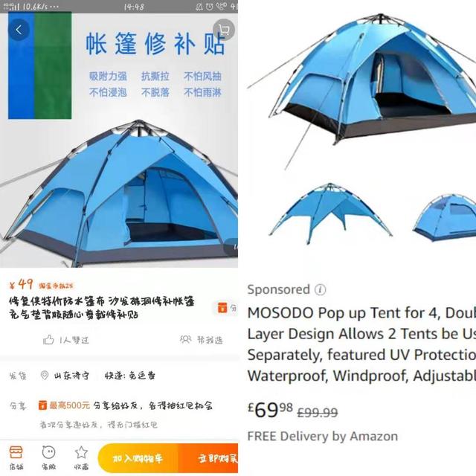Image resolution: width=476 pixels, height=476 pixels.
Task: Tap the location pin next to 山东济宁
Action: 45,376
